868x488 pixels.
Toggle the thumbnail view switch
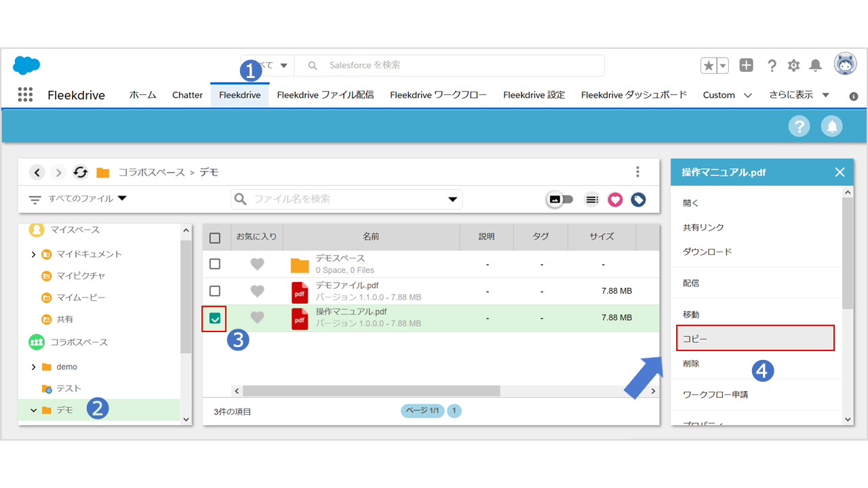[x=561, y=199]
